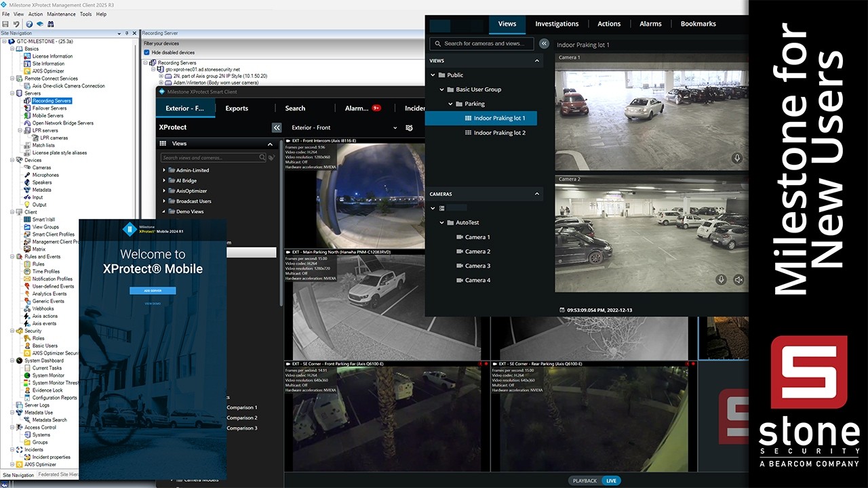The width and height of the screenshot is (868, 488).
Task: Collapse the Basics node in navigation
Action: (x=12, y=49)
